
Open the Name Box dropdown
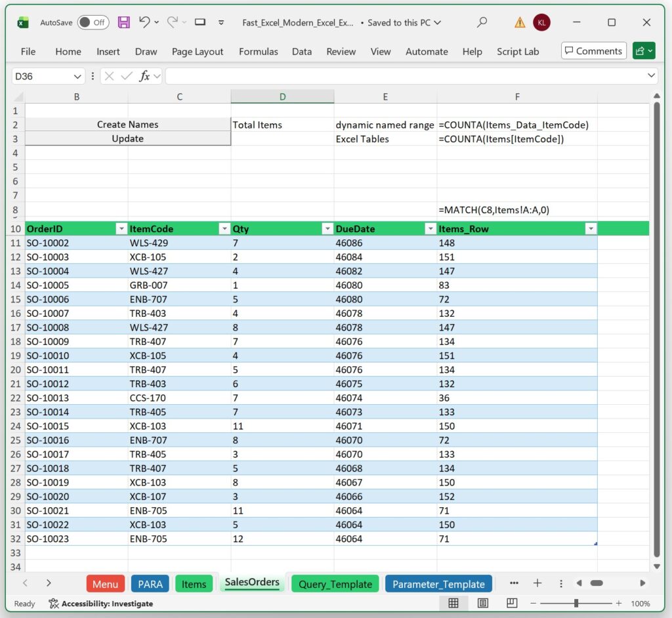[78, 75]
